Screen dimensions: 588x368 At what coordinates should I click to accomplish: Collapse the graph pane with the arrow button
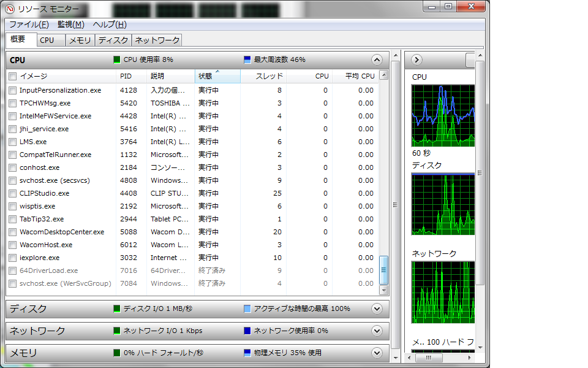(x=417, y=59)
